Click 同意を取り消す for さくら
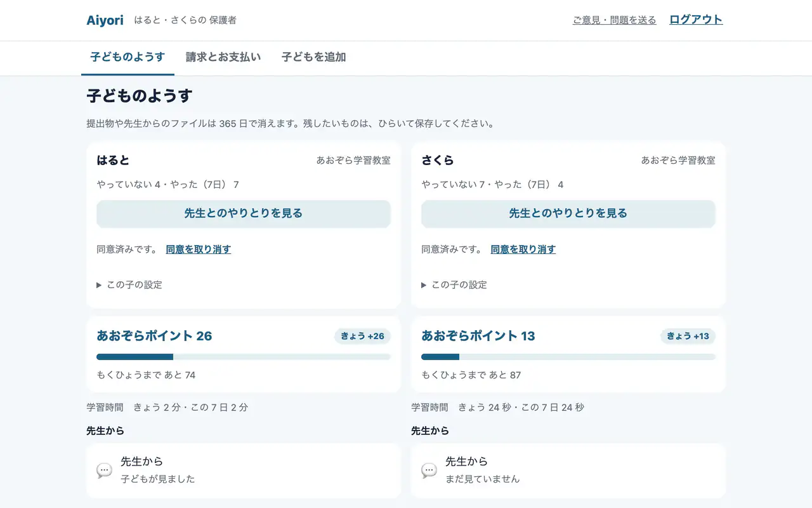Image resolution: width=812 pixels, height=508 pixels. [523, 250]
